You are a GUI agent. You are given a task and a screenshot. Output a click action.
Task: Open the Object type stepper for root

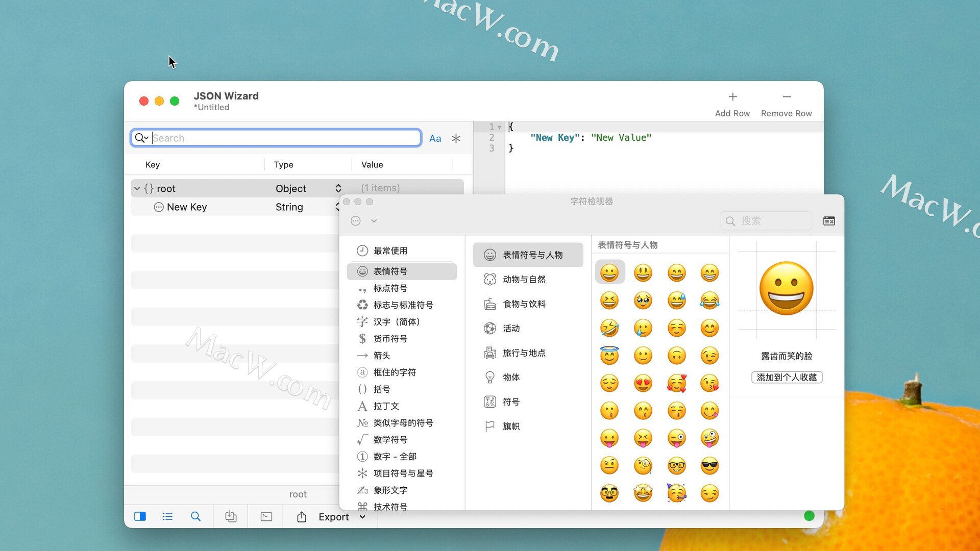[338, 188]
